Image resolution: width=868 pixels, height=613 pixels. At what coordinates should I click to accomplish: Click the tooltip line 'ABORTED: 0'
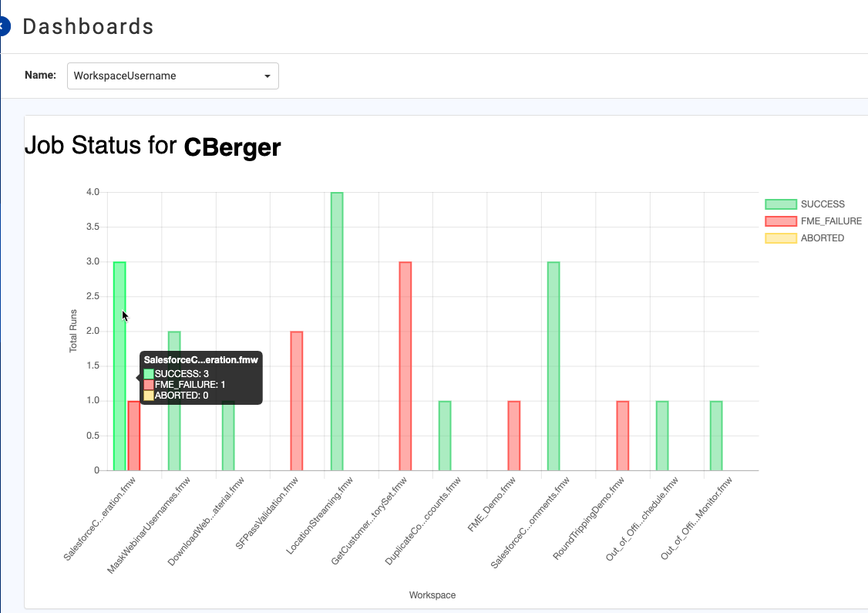click(x=176, y=396)
